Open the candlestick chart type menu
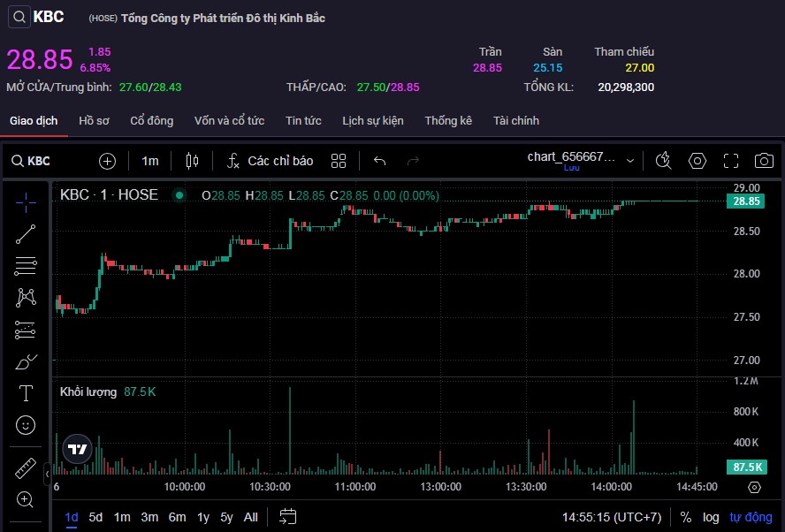 (192, 161)
